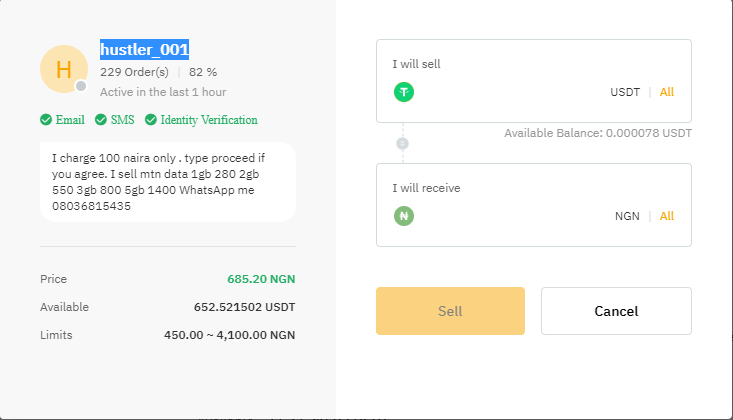Click the Identity Verification checkmark icon
Screen dimensions: 733x420
click(x=151, y=120)
